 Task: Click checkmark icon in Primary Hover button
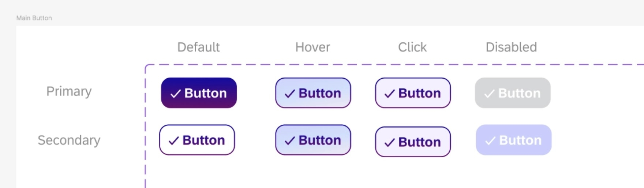tap(290, 94)
